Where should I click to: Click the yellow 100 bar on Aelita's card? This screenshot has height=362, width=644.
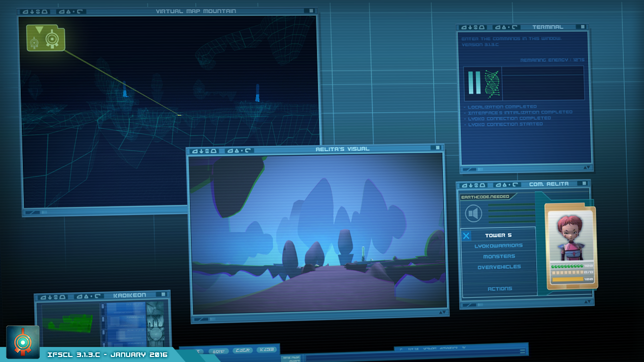(x=567, y=279)
